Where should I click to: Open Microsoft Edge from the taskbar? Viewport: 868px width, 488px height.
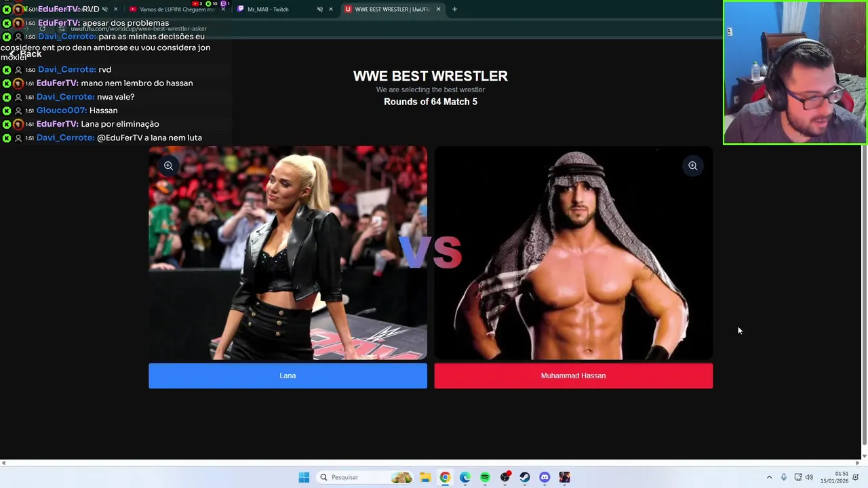465,477
